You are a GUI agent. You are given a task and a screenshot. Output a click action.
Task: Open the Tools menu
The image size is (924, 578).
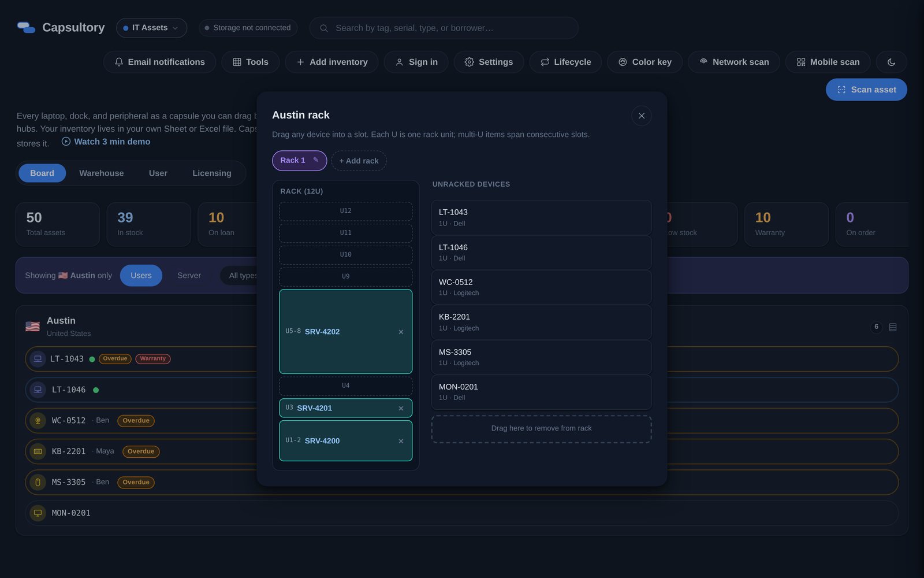(x=250, y=62)
